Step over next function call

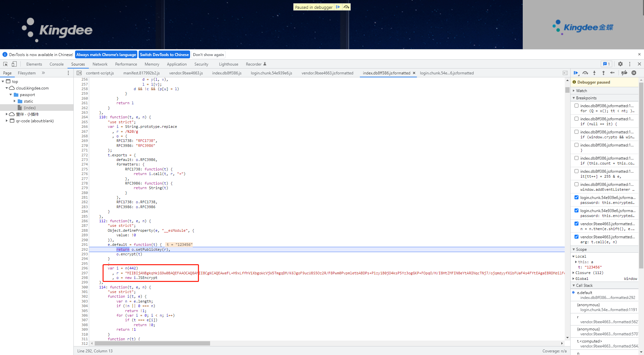point(585,73)
